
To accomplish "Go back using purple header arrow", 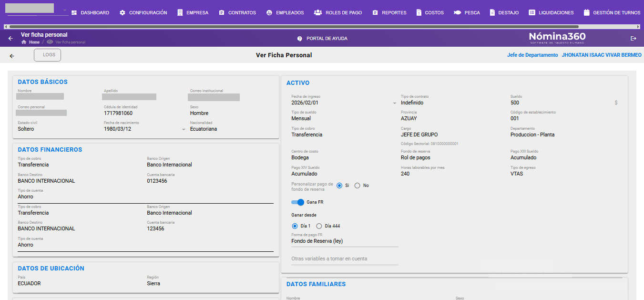I will pos(10,38).
